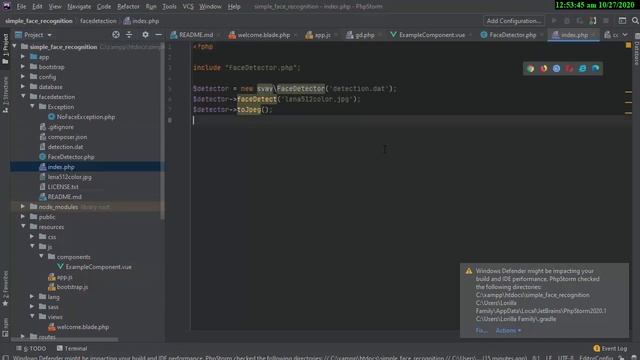The image size is (640, 360).
Task: Open the Refactor menu
Action: click(x=128, y=7)
